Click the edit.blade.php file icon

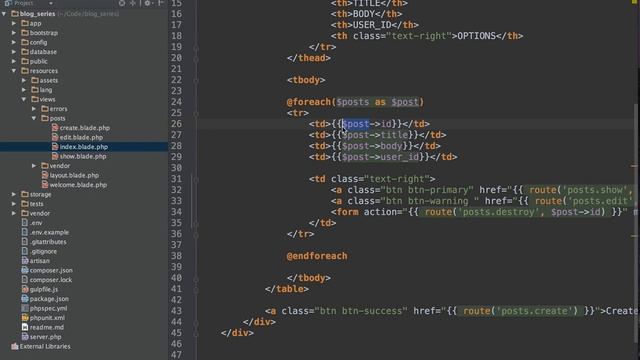click(x=55, y=137)
